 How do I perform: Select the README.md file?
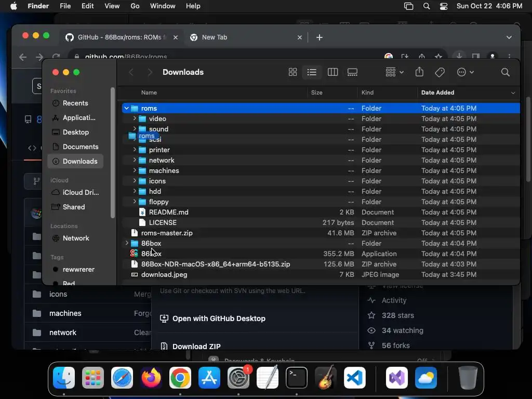point(321,212)
